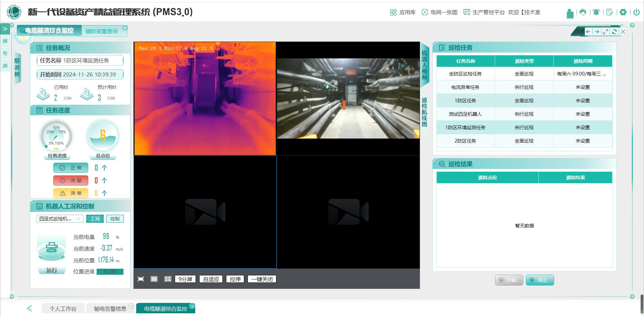Open the alarm bell notifications
Image resolution: width=644 pixels, height=317 pixels.
(596, 12)
